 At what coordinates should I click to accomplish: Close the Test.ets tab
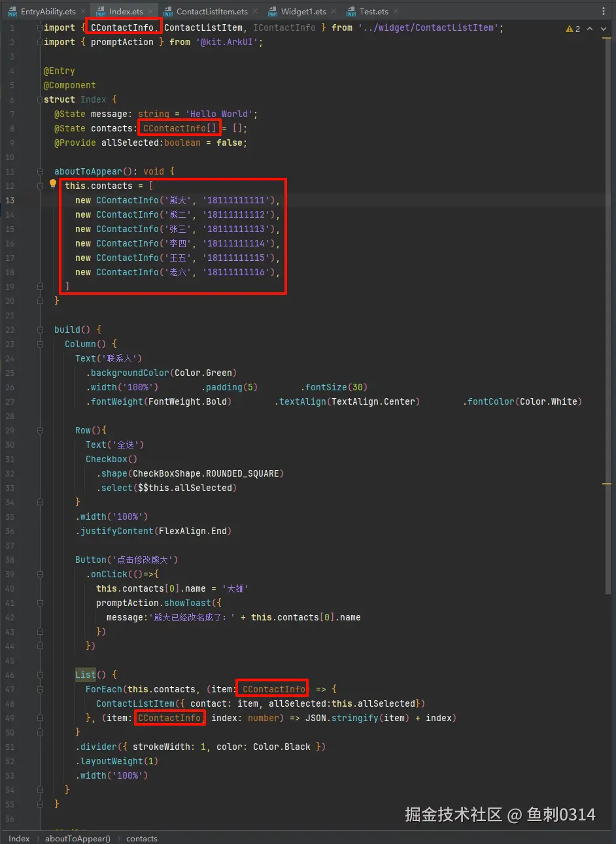coord(396,12)
